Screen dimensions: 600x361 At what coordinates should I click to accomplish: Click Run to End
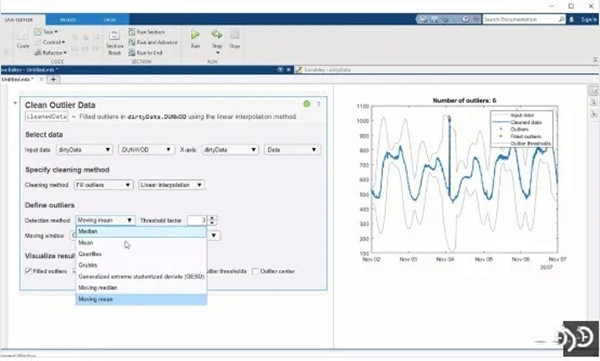146,53
